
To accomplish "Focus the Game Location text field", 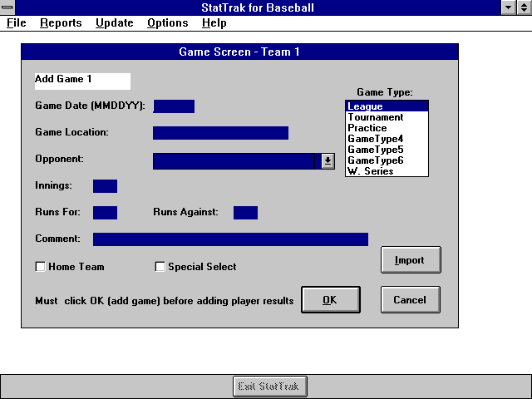I will click(x=220, y=133).
